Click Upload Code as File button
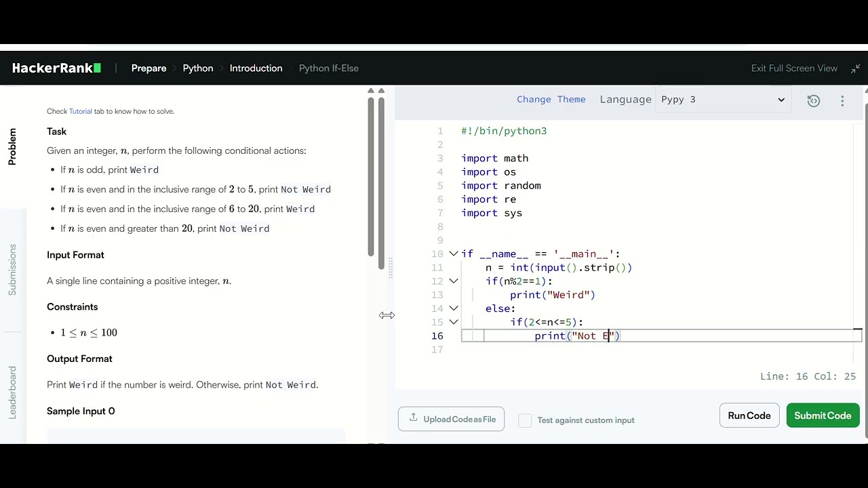The width and height of the screenshot is (868, 488). [x=451, y=419]
